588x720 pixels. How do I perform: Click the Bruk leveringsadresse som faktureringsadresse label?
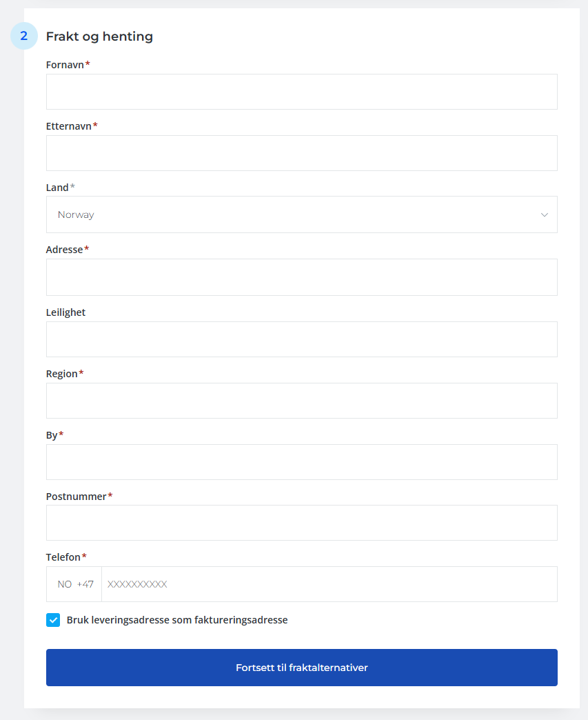tap(177, 620)
